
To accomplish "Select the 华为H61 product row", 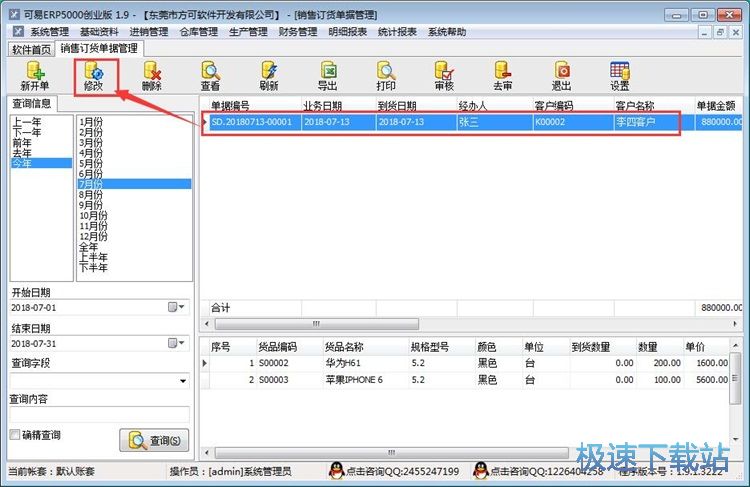I will (344, 363).
